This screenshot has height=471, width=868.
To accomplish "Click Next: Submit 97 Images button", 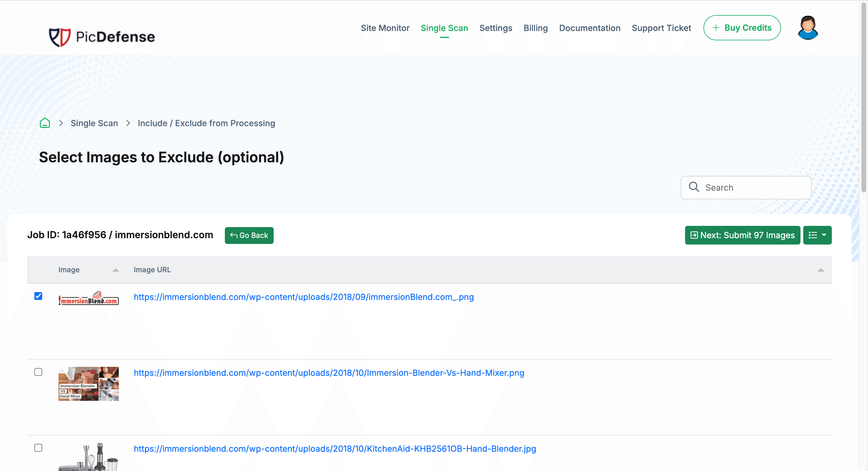I will coord(742,235).
